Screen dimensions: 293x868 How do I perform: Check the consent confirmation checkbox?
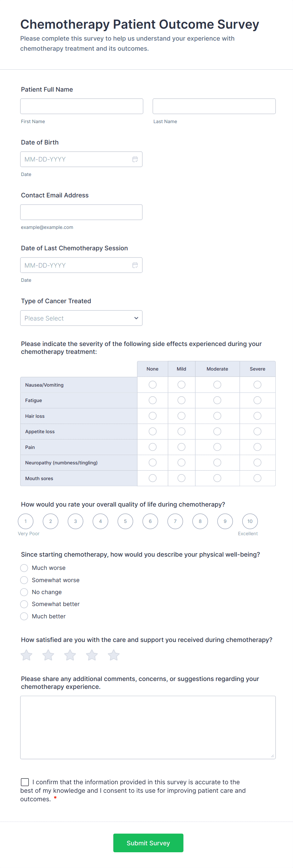pos(25,782)
